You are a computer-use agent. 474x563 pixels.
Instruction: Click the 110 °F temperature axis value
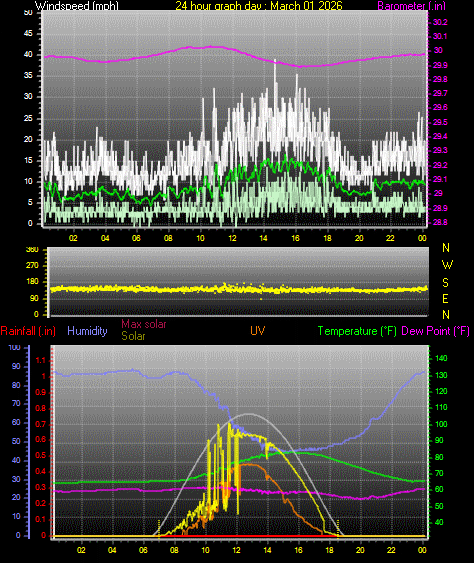pos(441,407)
